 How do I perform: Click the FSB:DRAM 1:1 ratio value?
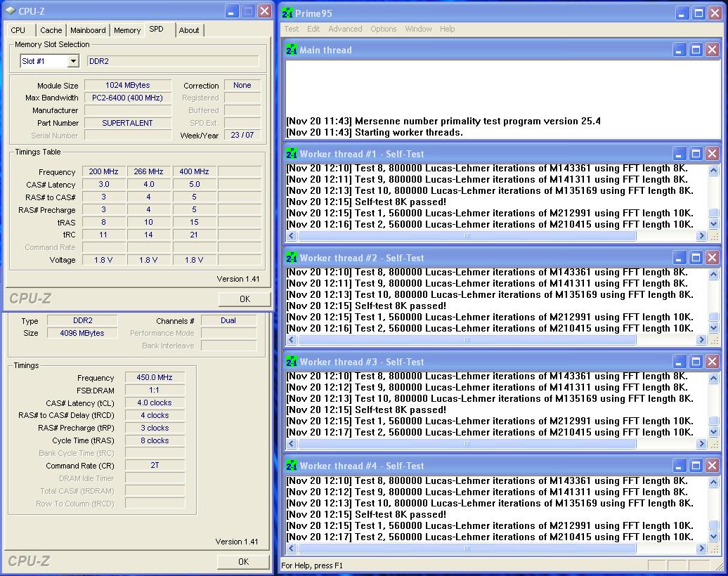coord(155,391)
